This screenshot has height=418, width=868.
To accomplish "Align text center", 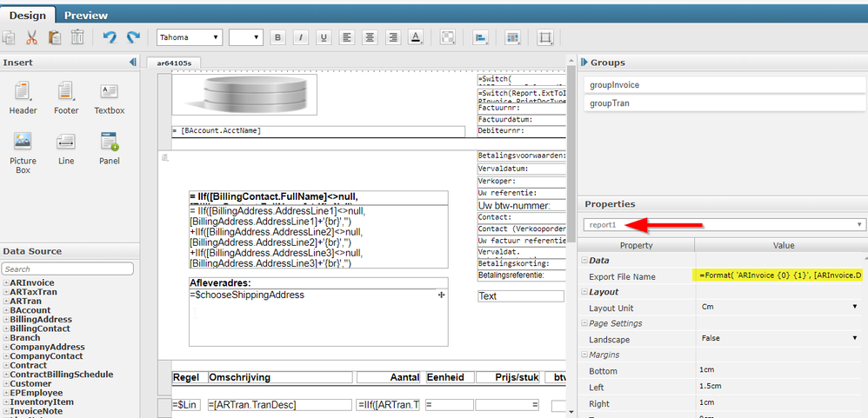I will coord(370,37).
